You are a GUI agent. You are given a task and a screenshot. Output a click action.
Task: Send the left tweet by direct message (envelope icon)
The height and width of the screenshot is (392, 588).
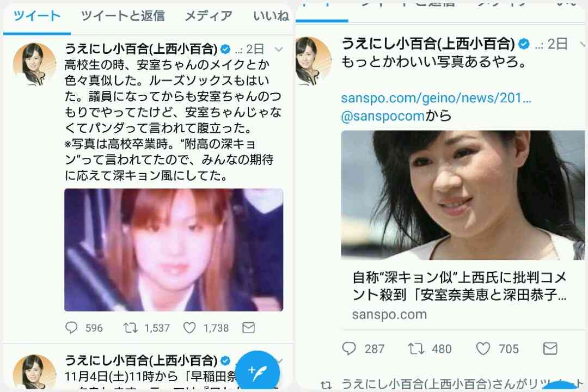coord(248,328)
